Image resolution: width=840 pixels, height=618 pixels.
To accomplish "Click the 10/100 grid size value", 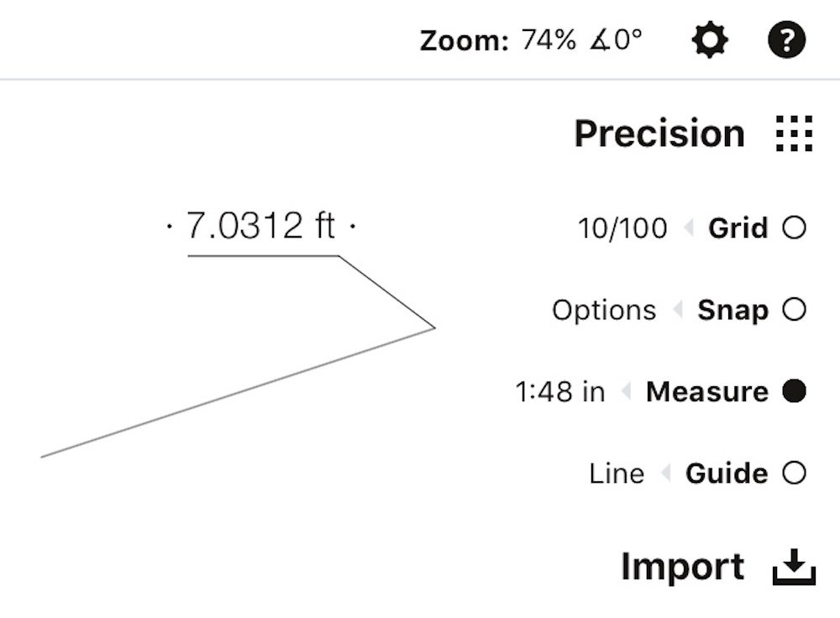I will click(x=622, y=228).
